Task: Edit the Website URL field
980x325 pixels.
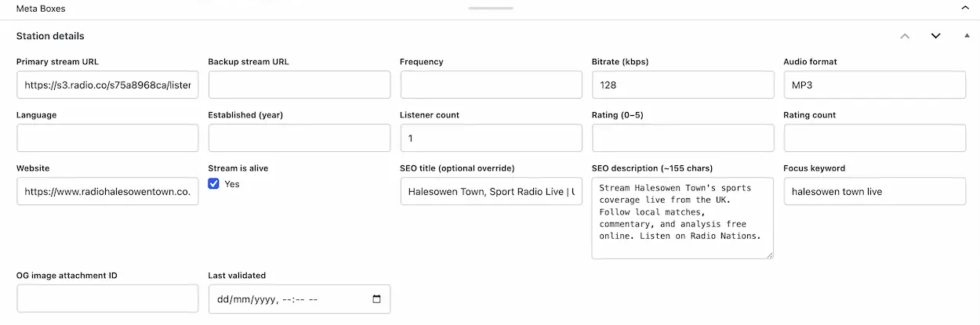Action: 107,191
